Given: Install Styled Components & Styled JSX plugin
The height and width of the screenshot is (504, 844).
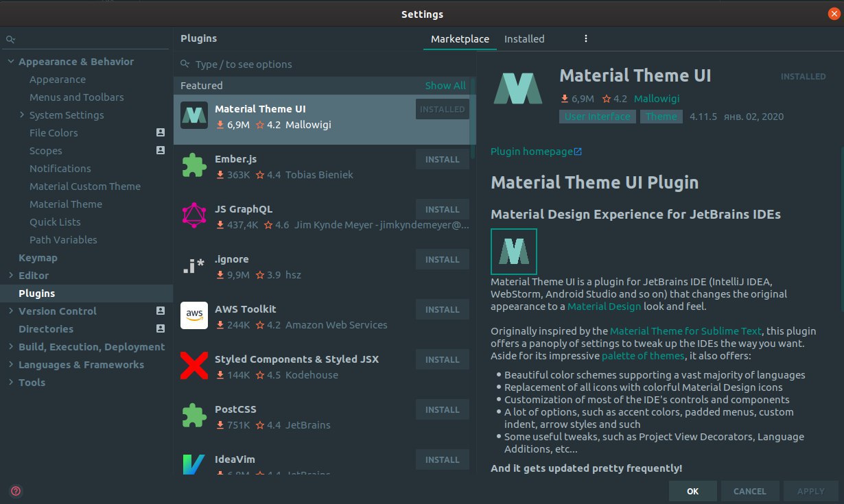Looking at the screenshot, I should tap(443, 359).
